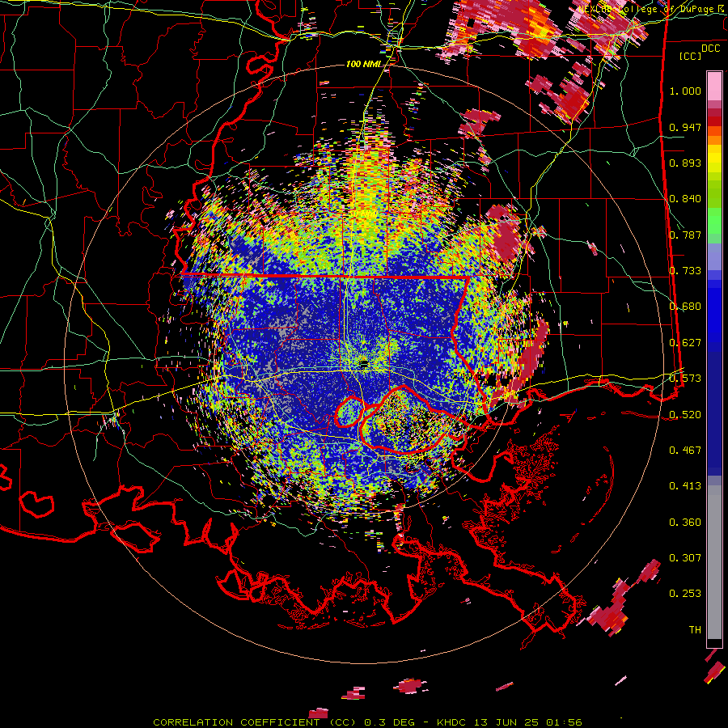The image size is (728, 728).
Task: Click the 0.413 legend value
Action: click(685, 486)
